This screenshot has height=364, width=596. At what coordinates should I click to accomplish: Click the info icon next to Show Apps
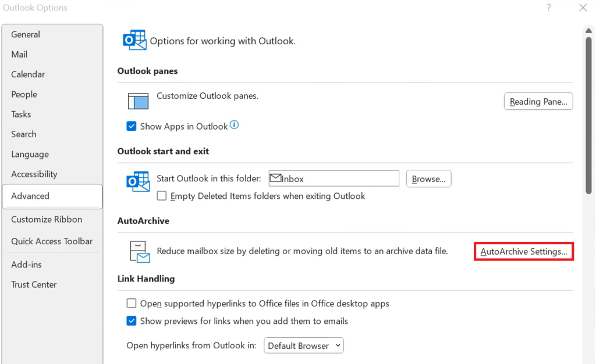(x=235, y=124)
